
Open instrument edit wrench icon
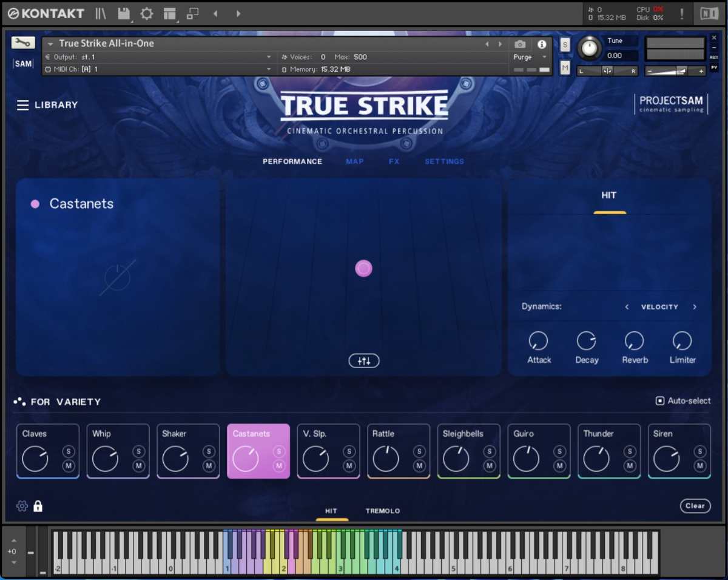23,42
